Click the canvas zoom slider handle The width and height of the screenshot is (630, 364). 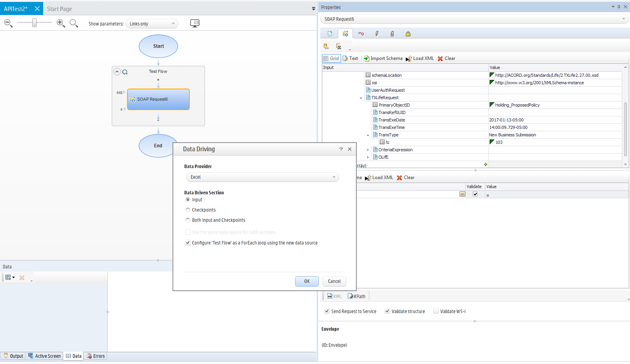point(34,23)
